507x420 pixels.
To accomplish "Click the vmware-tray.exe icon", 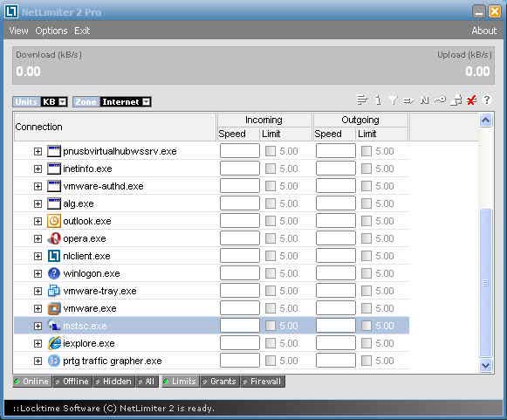I will 54,291.
